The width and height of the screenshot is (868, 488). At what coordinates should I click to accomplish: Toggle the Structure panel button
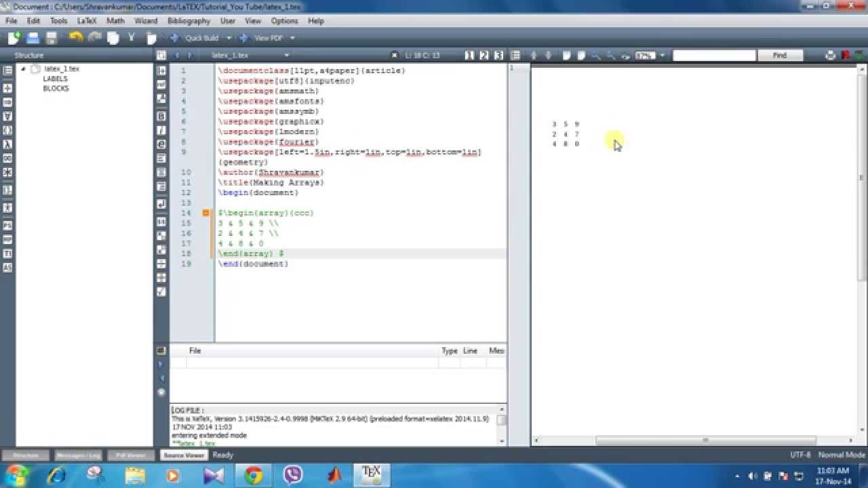(x=26, y=455)
